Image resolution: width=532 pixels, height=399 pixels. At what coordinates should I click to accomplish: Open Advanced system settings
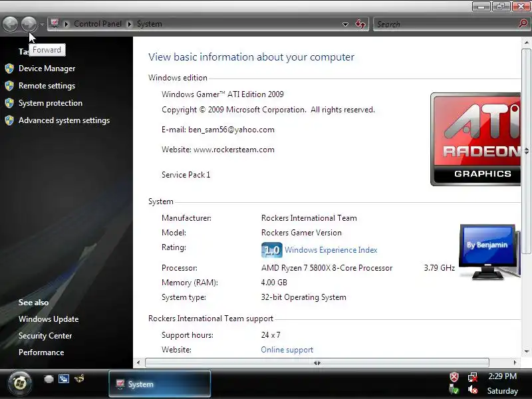pos(64,120)
